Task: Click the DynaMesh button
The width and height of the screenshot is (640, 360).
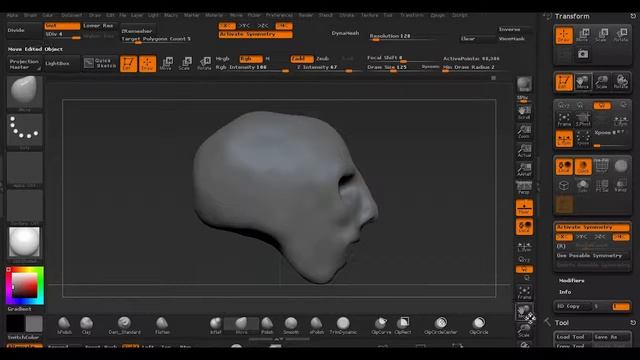Action: click(x=345, y=33)
